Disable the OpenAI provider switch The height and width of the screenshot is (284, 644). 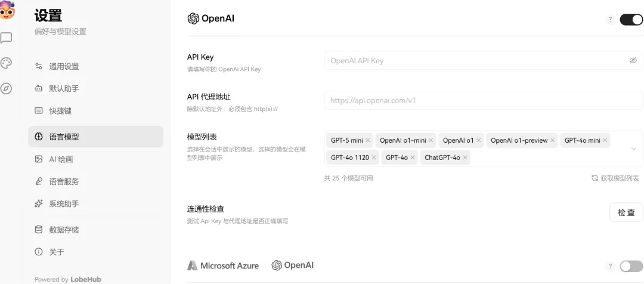[631, 19]
